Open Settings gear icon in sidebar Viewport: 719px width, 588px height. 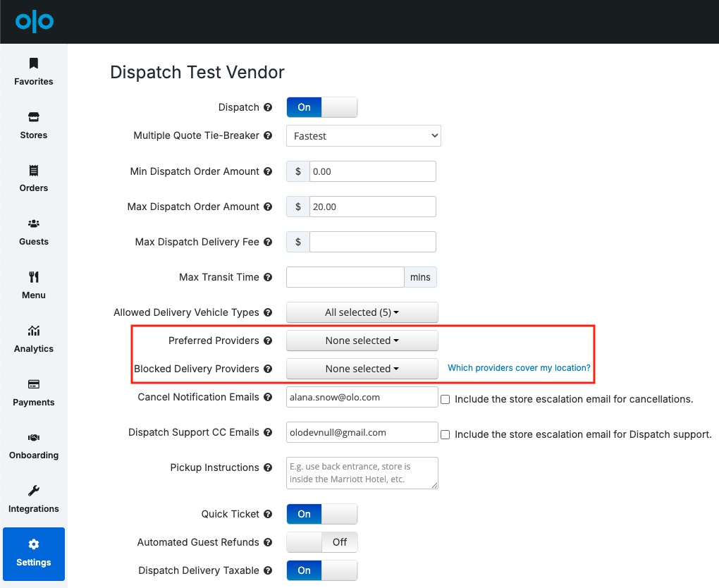(33, 544)
